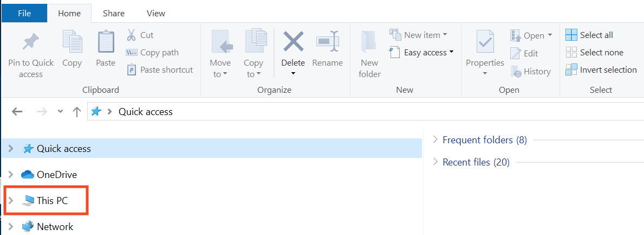644x235 pixels.
Task: Open the Easy access dropdown menu
Action: (x=421, y=53)
